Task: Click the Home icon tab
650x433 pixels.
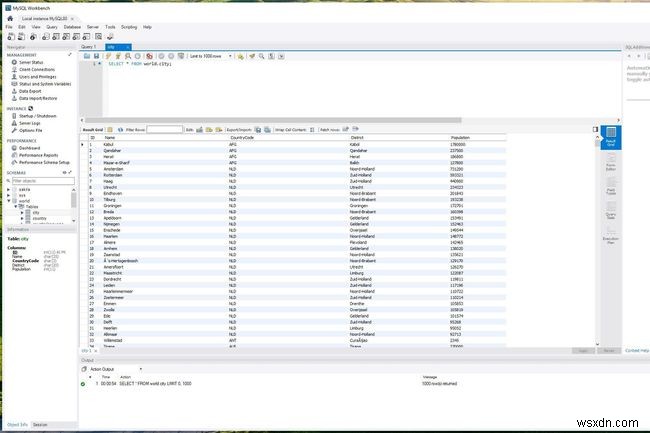Action: [x=10, y=19]
